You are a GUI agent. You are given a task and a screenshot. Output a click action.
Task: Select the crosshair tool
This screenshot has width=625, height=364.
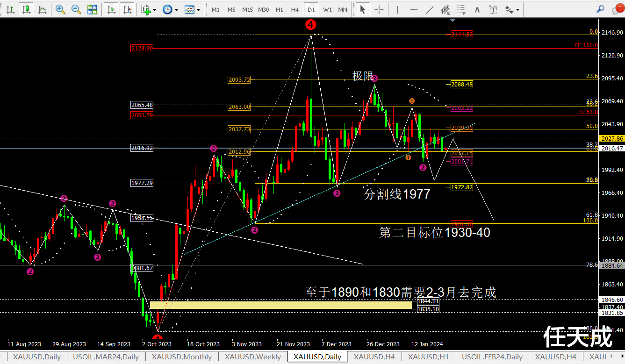tap(379, 9)
